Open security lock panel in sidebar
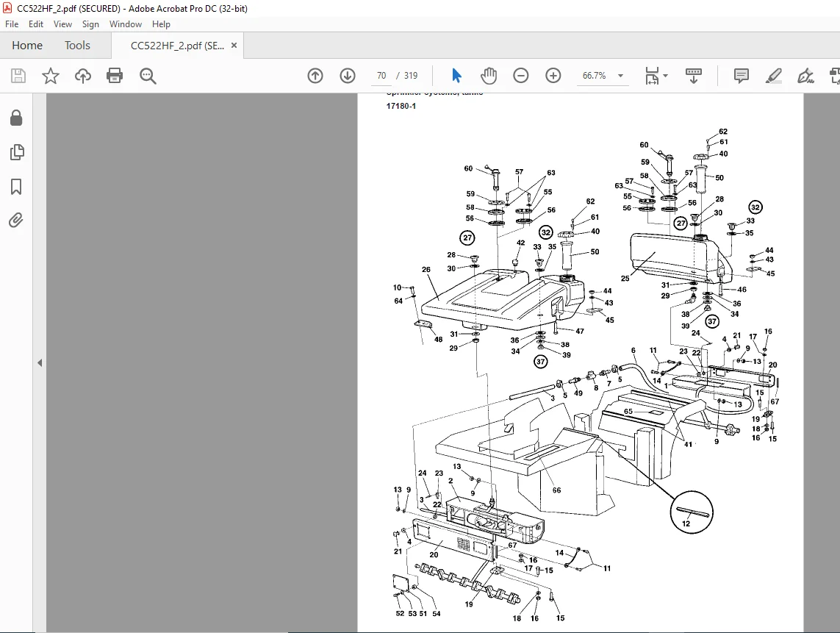Image resolution: width=840 pixels, height=633 pixels. [16, 118]
